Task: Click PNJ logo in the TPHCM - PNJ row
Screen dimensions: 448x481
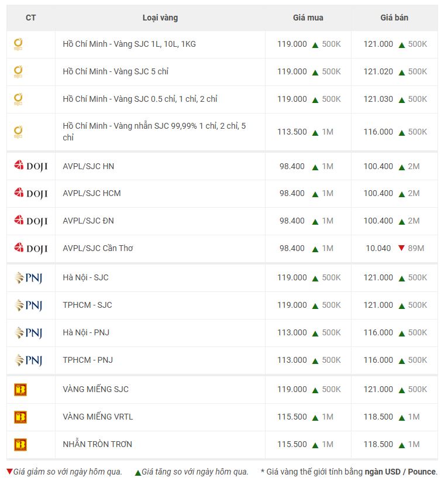Action: pyautogui.click(x=28, y=360)
